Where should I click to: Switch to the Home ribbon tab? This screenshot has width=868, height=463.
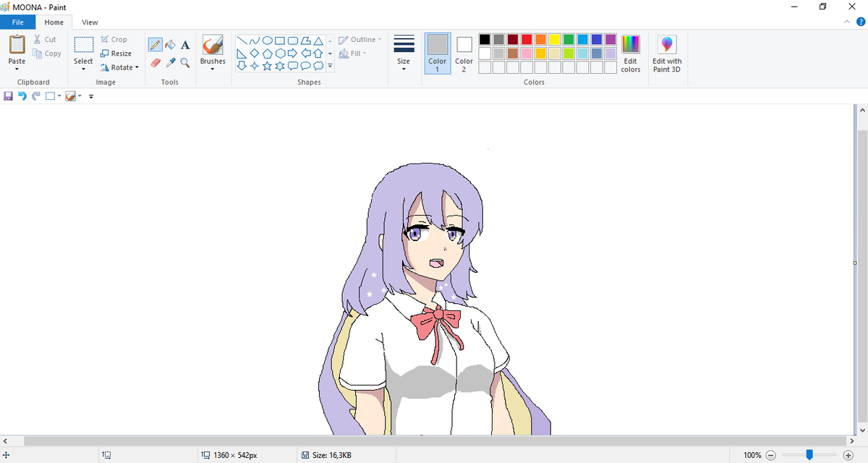(54, 22)
